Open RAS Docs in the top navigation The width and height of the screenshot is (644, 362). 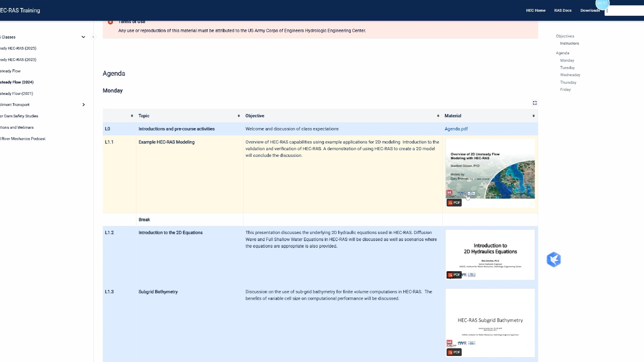563,10
